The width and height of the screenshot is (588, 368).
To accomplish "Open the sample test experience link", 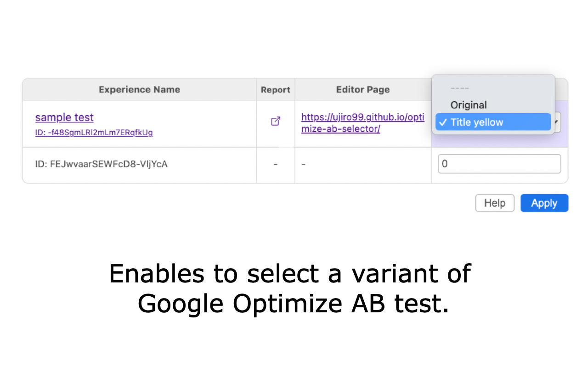I will tap(64, 117).
